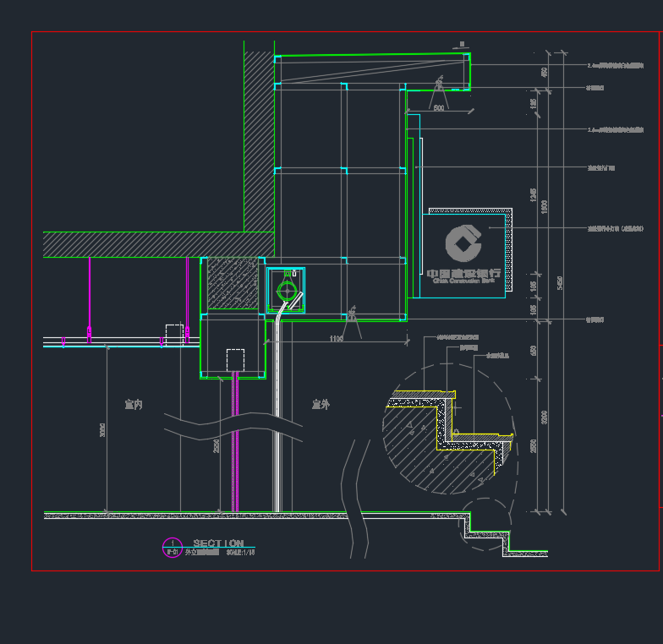Click the 'SCALE:1/15' label under the title
The height and width of the screenshot is (644, 663).
click(240, 553)
